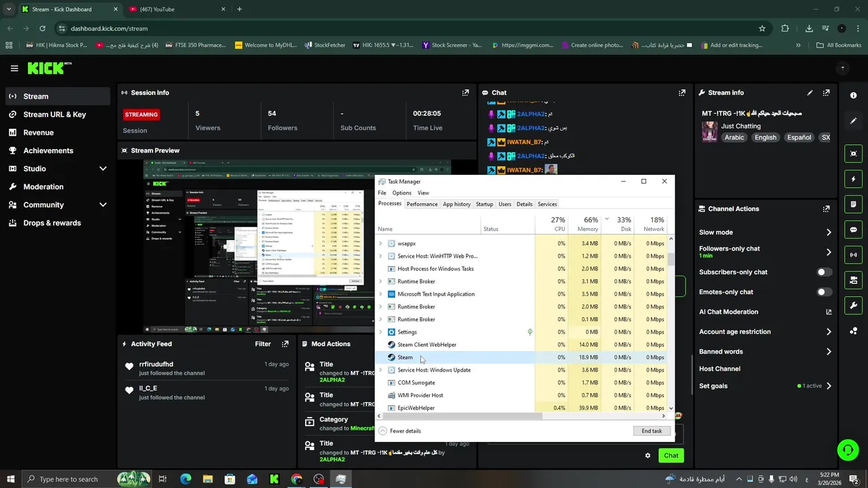Image resolution: width=868 pixels, height=488 pixels.
Task: Open Chrome extensions puzzle icon
Action: click(785, 28)
